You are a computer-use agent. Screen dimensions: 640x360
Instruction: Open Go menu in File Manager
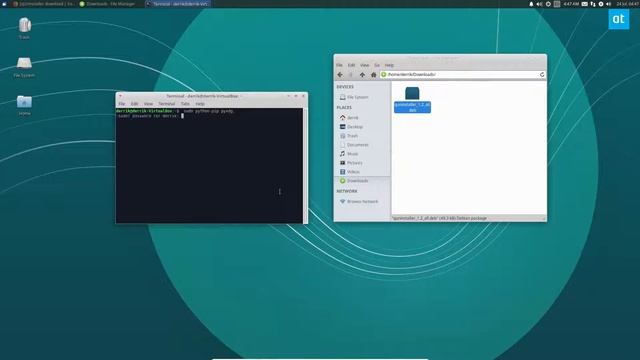[377, 65]
